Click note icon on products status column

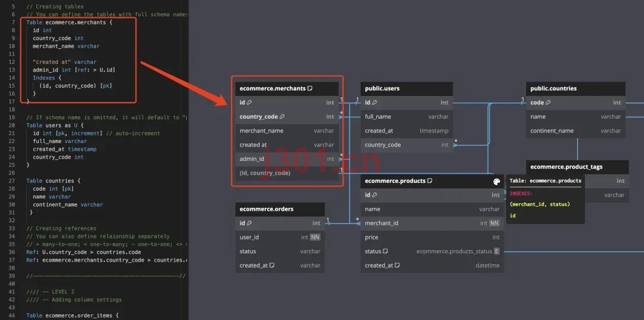tap(386, 251)
